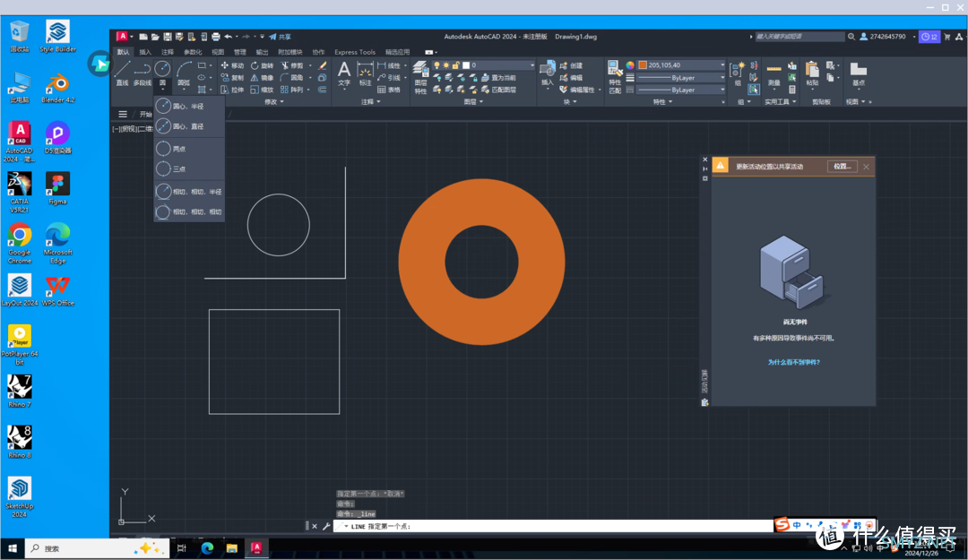Screen dimensions: 968x560
Task: Click the 创建 create block button
Action: (x=572, y=65)
